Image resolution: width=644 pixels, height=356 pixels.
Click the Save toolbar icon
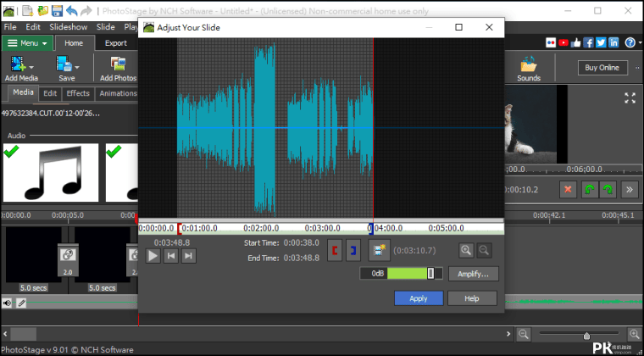click(64, 64)
